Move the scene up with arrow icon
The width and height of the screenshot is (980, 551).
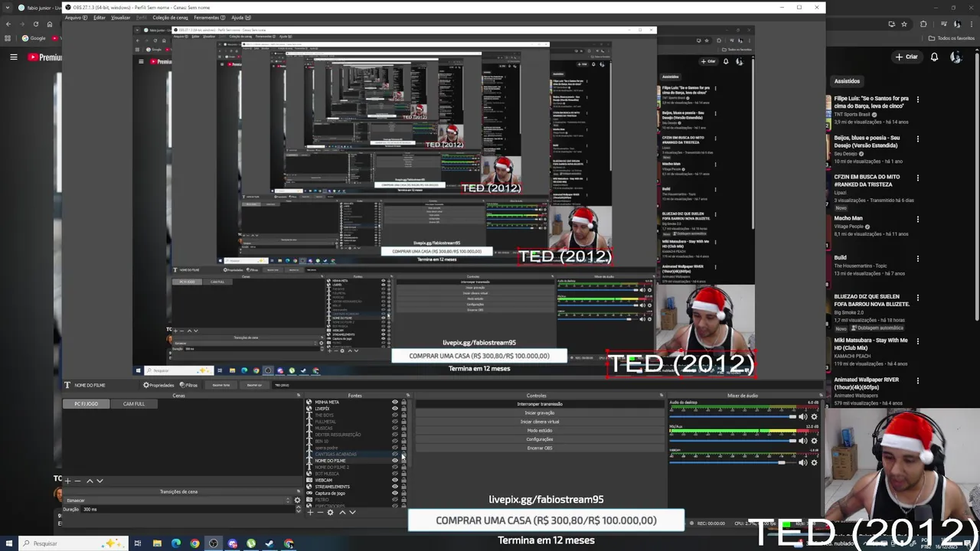(90, 481)
